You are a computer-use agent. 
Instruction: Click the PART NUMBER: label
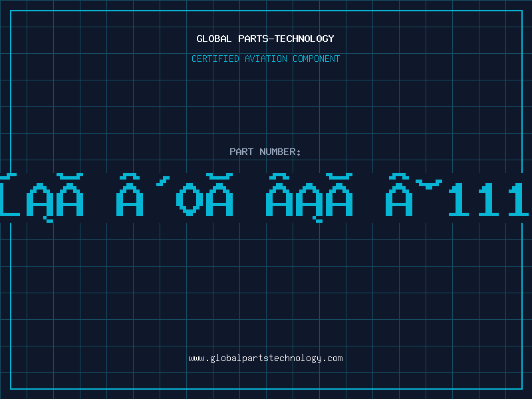coord(265,152)
